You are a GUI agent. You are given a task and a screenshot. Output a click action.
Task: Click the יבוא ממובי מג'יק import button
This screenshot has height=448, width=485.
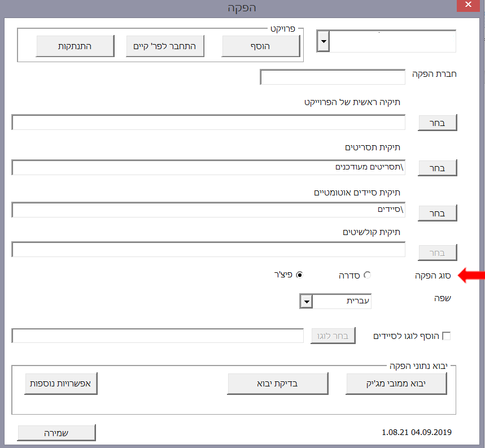point(396,384)
